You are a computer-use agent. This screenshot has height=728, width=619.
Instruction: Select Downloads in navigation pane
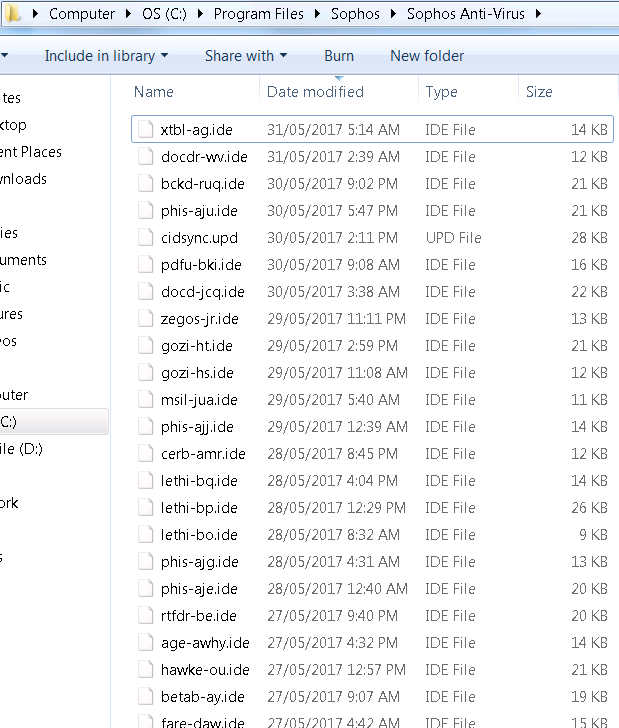click(23, 179)
